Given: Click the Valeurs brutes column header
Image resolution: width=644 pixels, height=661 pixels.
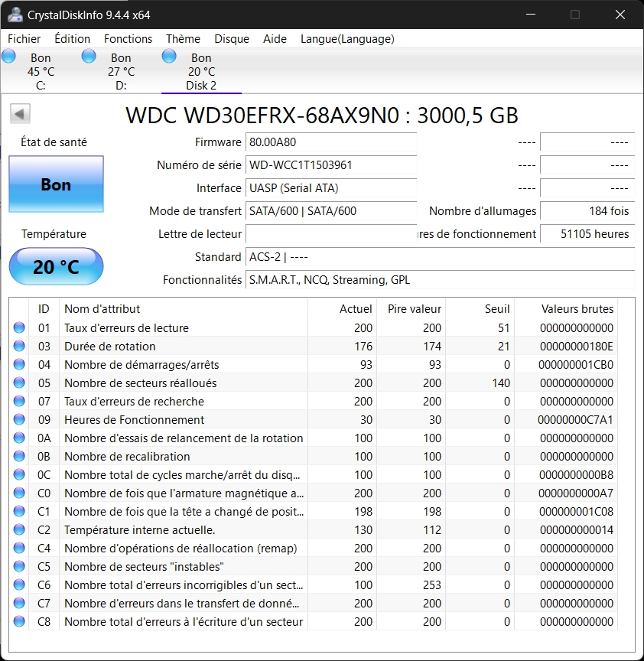Looking at the screenshot, I should 577,309.
